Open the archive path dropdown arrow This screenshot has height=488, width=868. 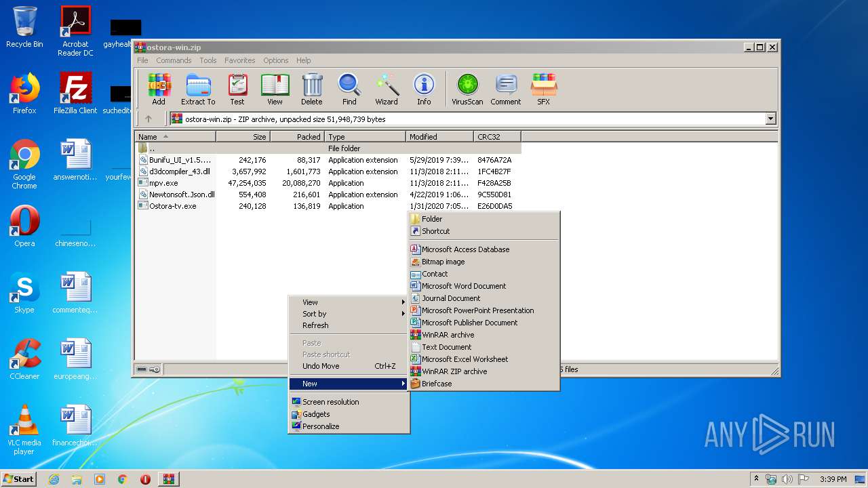click(x=770, y=119)
